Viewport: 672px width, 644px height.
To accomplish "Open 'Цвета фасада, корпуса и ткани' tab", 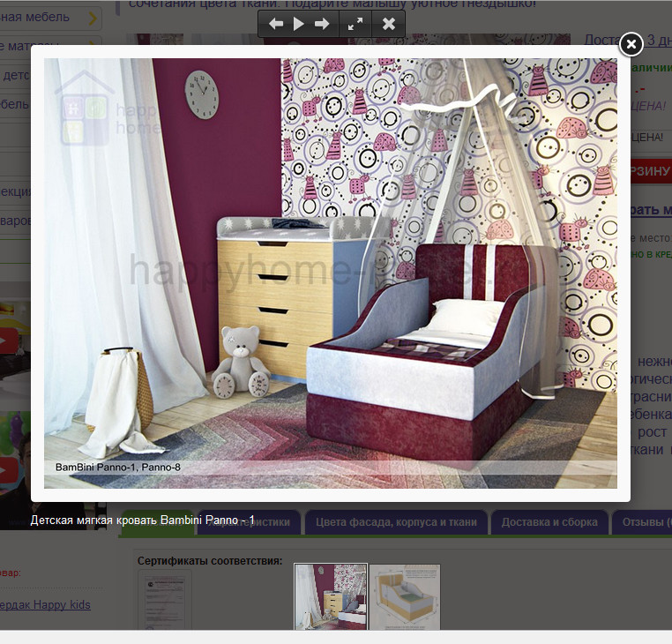I will coord(396,521).
